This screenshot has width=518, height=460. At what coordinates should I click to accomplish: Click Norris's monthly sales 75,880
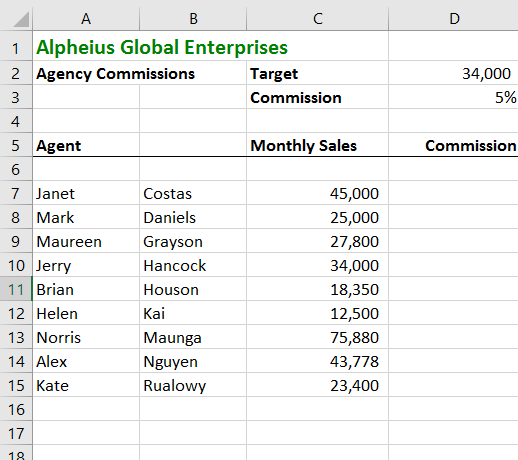coord(317,337)
